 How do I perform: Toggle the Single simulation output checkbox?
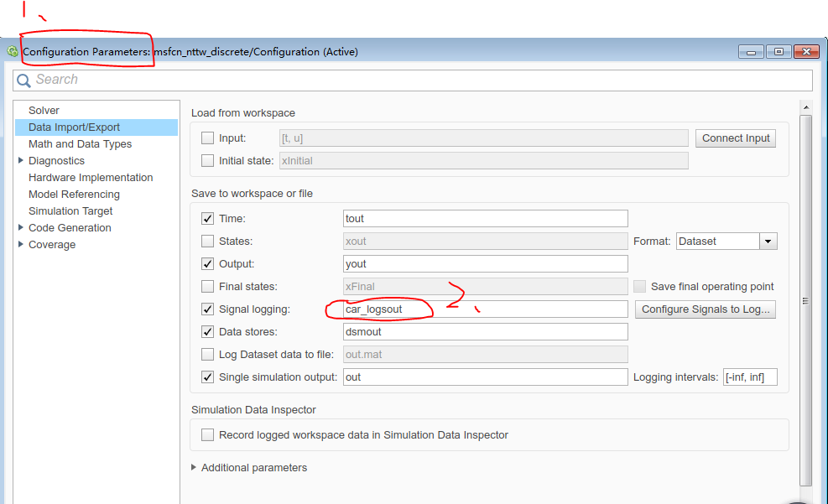(208, 377)
